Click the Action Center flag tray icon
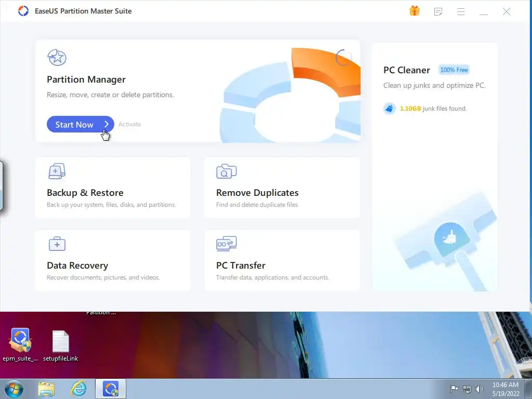The image size is (532, 399). coord(454,389)
